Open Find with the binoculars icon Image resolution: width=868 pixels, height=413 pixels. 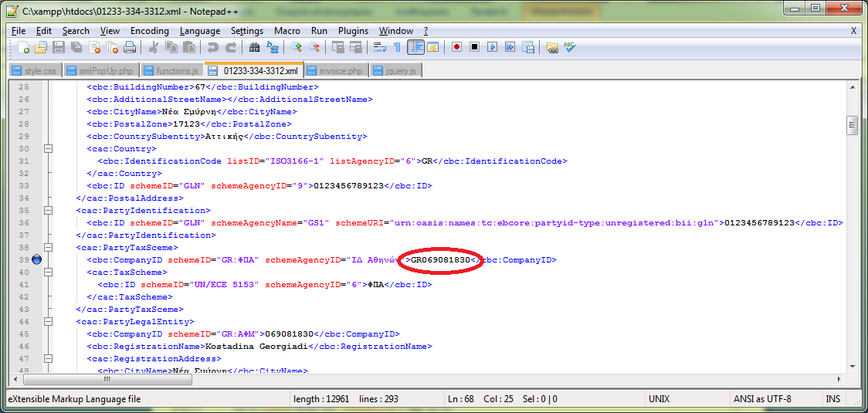[x=255, y=48]
